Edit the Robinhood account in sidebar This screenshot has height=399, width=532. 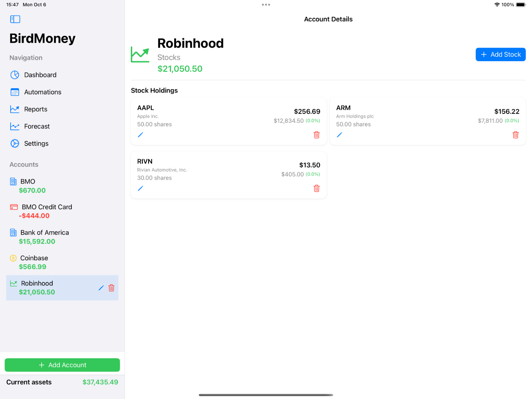(x=101, y=288)
